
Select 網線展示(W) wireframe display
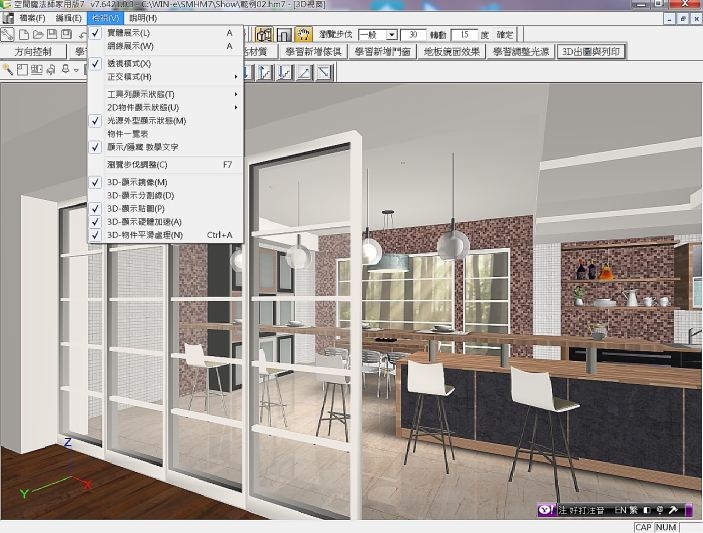166,46
